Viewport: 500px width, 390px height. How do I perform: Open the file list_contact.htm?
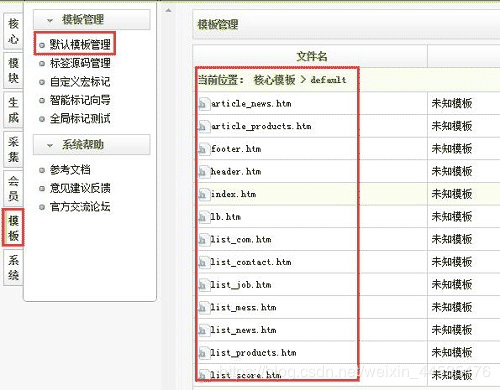coord(251,262)
